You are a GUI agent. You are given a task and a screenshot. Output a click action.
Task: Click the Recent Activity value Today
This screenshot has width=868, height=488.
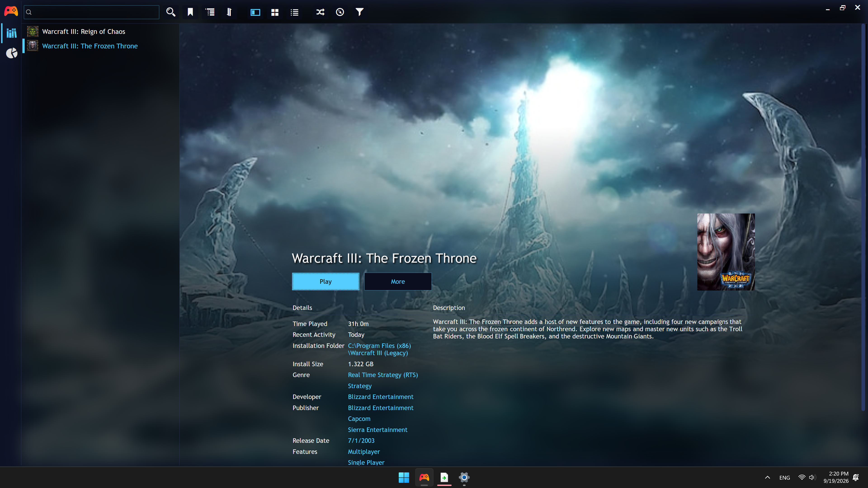(x=356, y=335)
